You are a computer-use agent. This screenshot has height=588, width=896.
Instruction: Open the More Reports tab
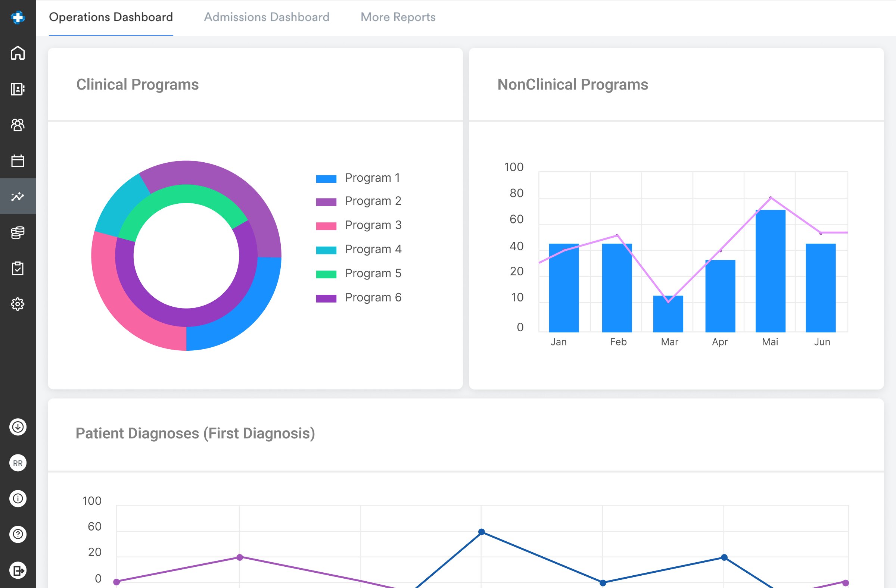point(398,17)
